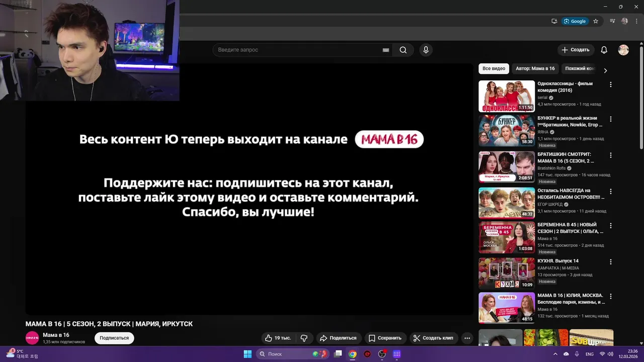644x362 pixels.
Task: Open more actions ellipsis below the video
Action: click(x=467, y=338)
